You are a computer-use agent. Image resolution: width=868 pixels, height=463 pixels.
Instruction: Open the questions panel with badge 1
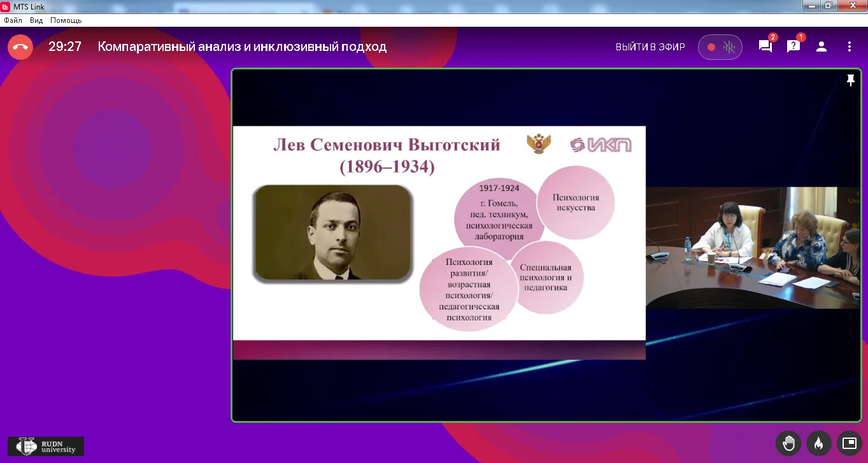[x=793, y=46]
